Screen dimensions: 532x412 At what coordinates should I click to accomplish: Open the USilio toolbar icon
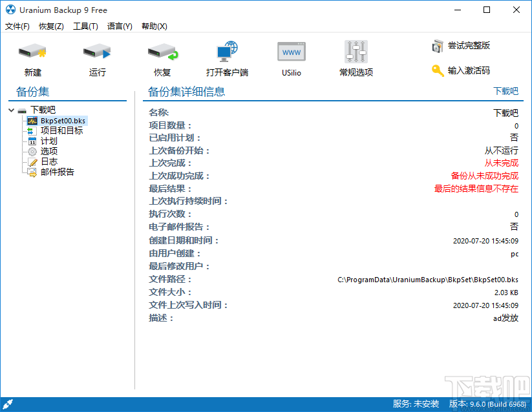(291, 57)
